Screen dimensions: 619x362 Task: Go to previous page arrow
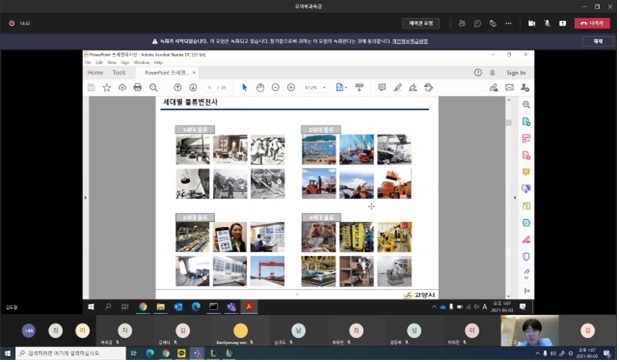click(178, 87)
